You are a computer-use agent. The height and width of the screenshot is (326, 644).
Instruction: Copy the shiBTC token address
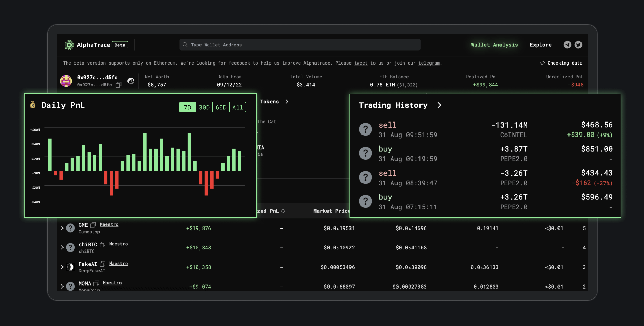tap(102, 245)
